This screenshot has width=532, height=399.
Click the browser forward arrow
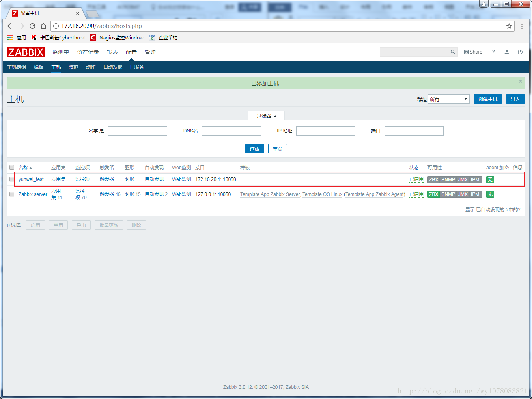(21, 26)
